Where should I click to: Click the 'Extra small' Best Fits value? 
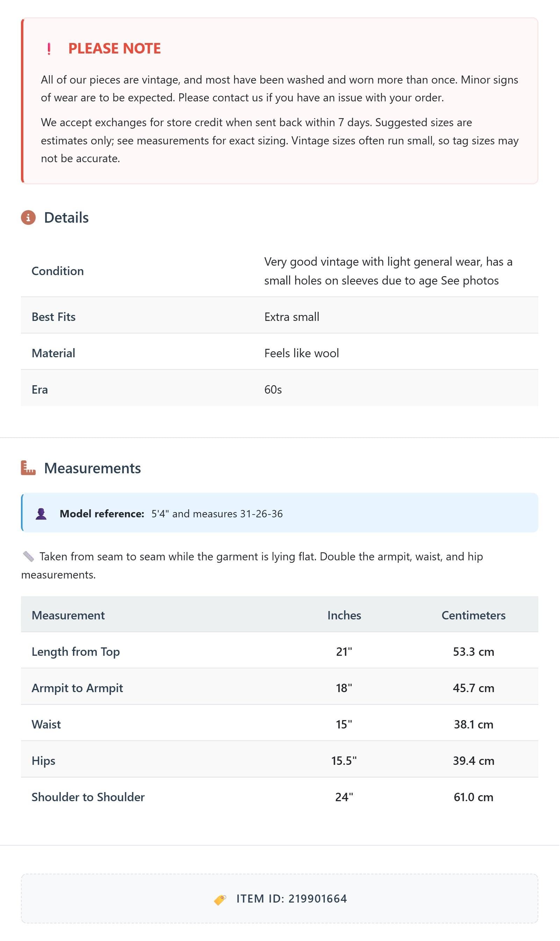[x=292, y=317]
